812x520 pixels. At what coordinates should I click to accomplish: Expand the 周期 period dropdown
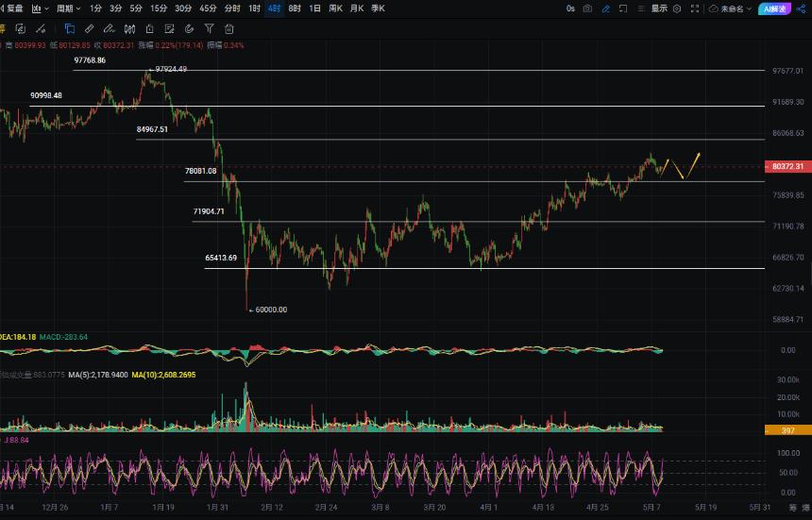tap(68, 8)
